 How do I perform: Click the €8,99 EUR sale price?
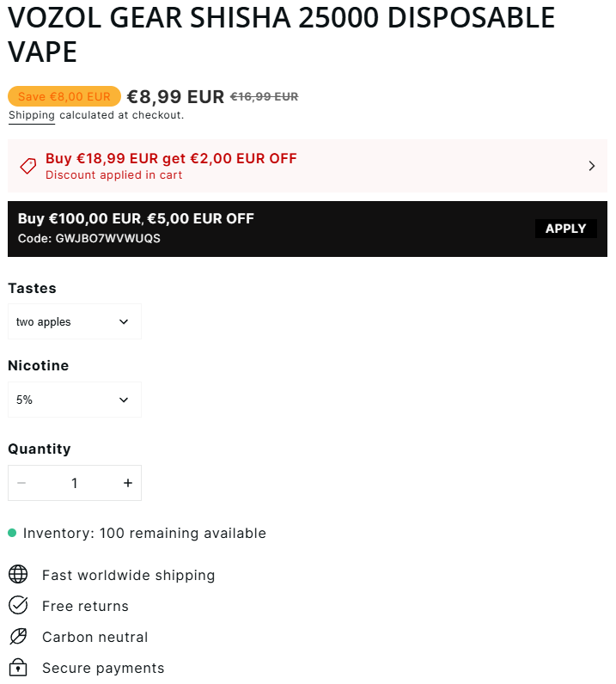175,97
